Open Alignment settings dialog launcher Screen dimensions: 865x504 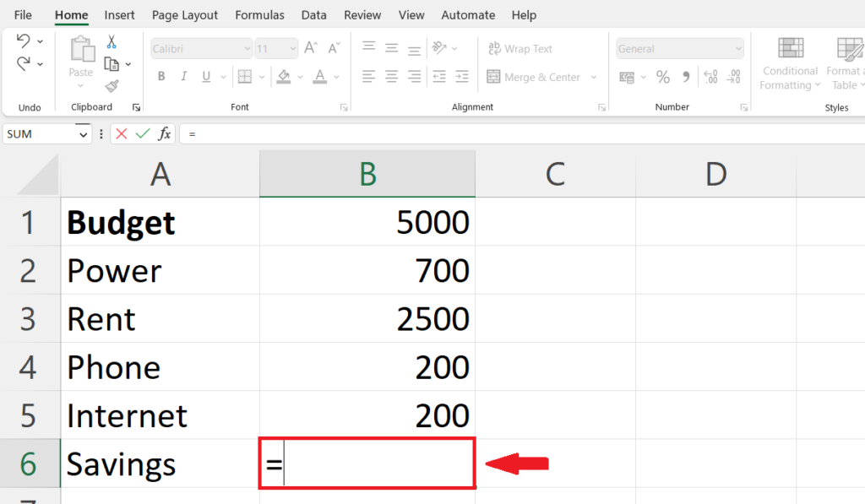tap(601, 107)
